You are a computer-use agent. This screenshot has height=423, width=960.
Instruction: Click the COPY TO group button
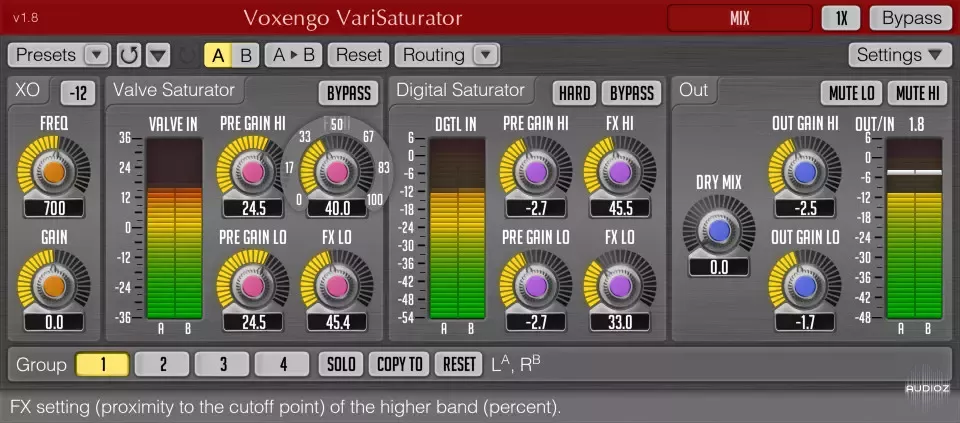399,364
